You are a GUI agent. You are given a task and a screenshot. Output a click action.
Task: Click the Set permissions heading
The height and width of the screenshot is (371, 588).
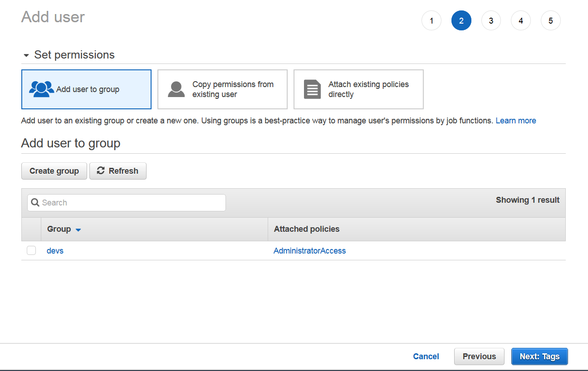pyautogui.click(x=74, y=55)
